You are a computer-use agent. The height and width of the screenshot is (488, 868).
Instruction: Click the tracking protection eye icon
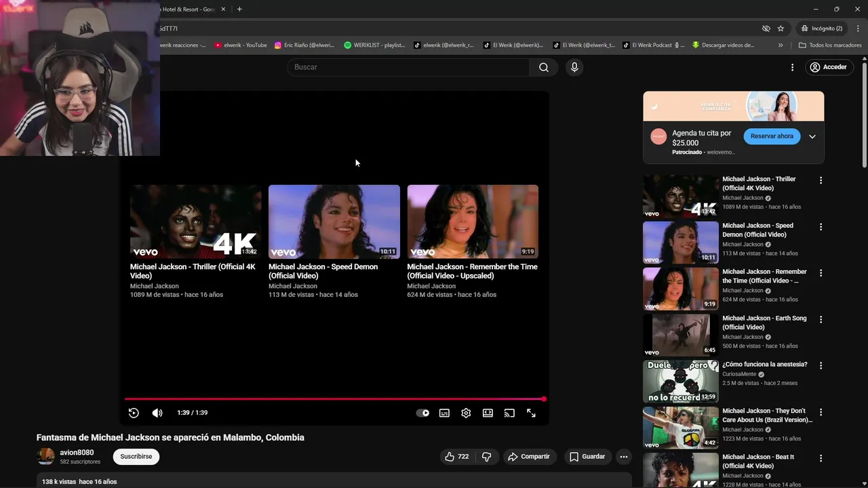click(766, 28)
